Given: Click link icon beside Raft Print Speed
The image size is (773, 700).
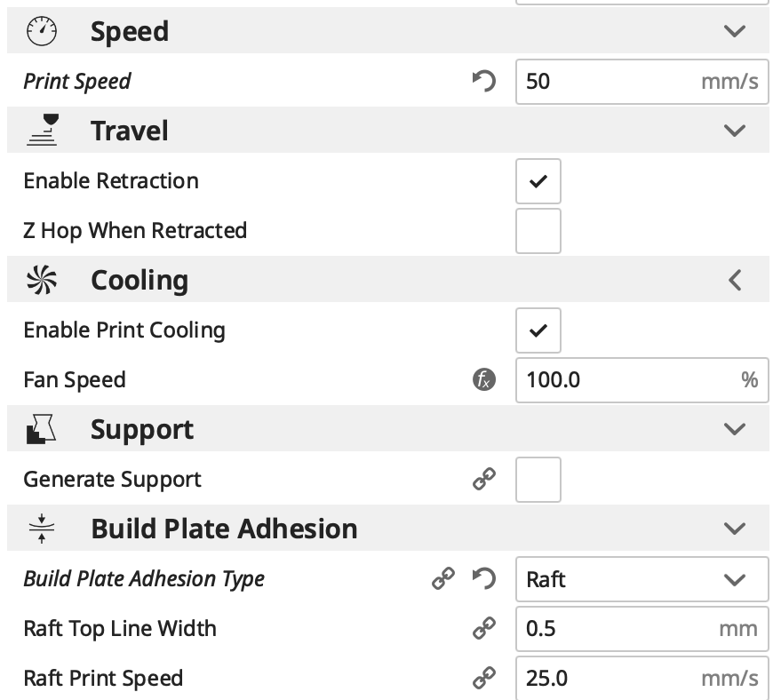Looking at the screenshot, I should coord(483,679).
